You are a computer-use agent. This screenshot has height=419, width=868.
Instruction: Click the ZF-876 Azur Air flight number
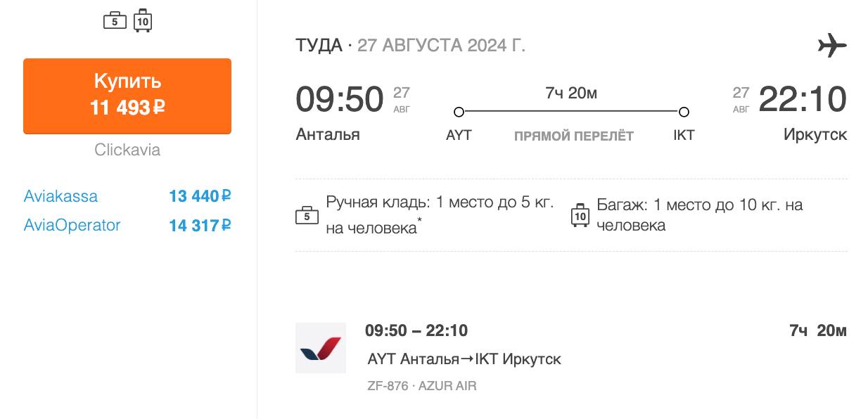421,386
